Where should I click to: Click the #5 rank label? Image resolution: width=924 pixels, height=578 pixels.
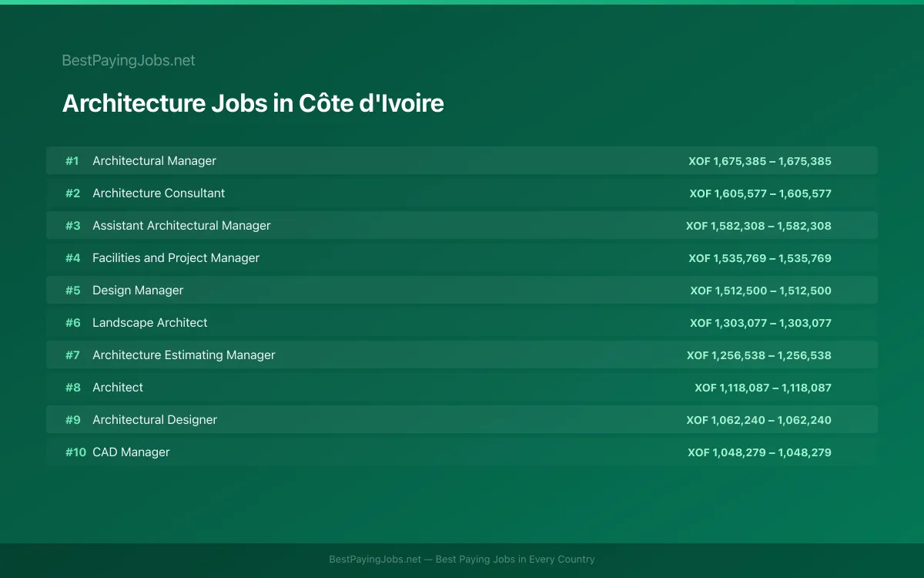pos(72,291)
